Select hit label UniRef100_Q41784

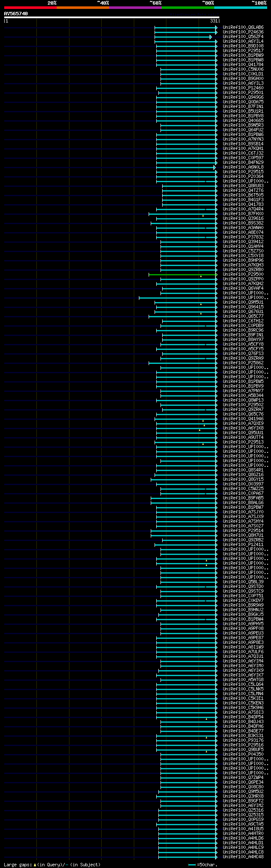(x=243, y=65)
